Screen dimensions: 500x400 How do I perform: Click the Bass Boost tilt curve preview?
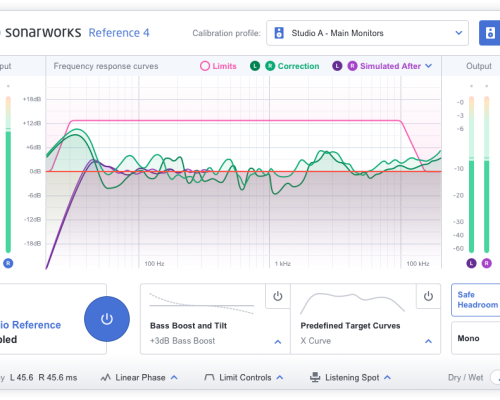[x=202, y=304]
